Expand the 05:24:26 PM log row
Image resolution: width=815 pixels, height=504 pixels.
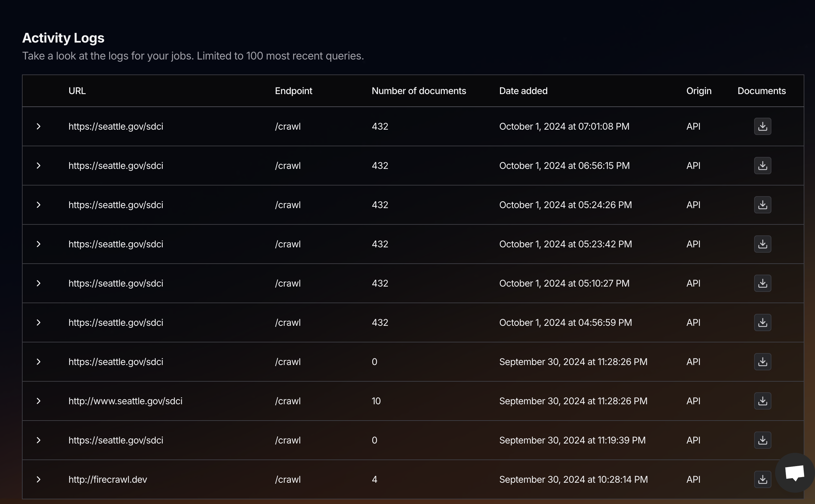tap(39, 205)
